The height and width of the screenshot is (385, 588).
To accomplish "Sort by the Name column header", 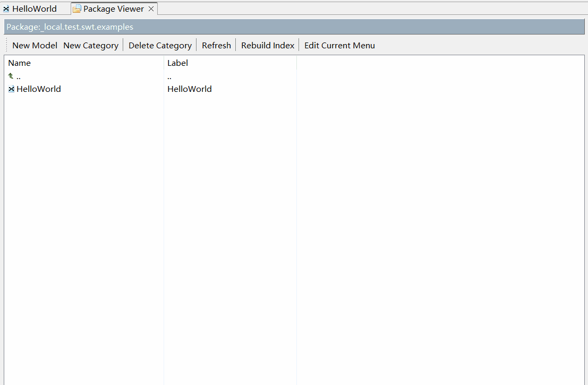I will tap(20, 63).
